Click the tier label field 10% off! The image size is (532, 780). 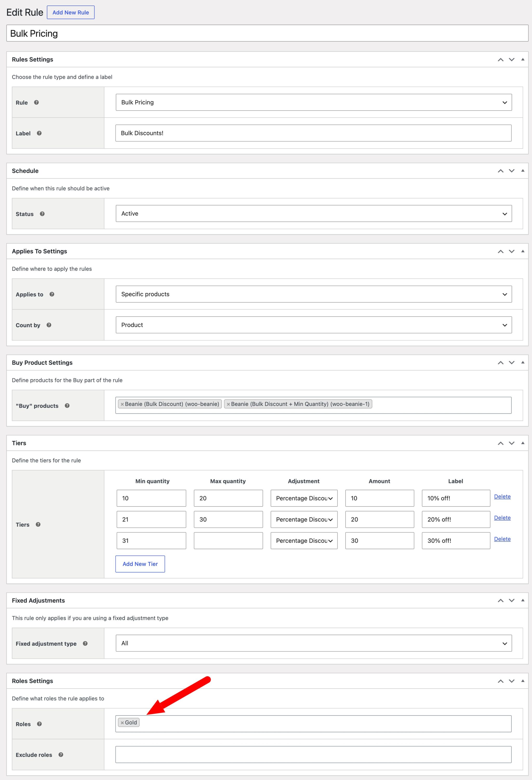(x=456, y=498)
